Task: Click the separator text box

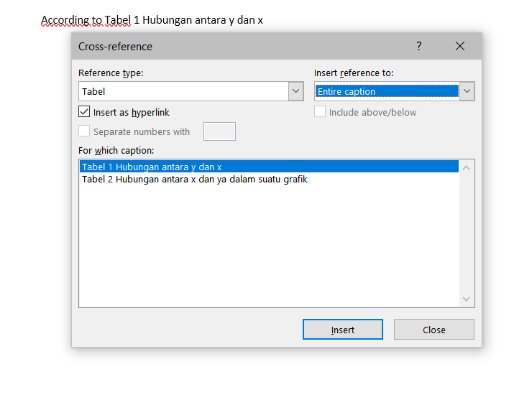Action: click(x=219, y=131)
